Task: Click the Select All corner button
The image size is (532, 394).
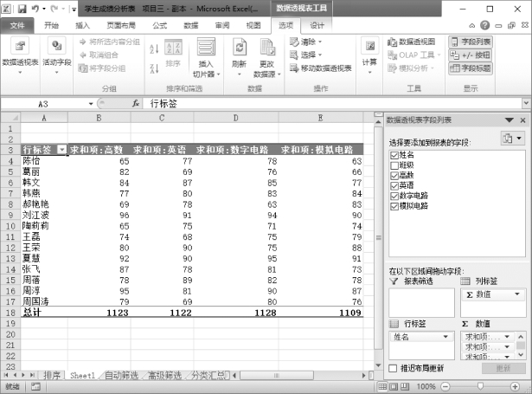Action: (x=10, y=118)
